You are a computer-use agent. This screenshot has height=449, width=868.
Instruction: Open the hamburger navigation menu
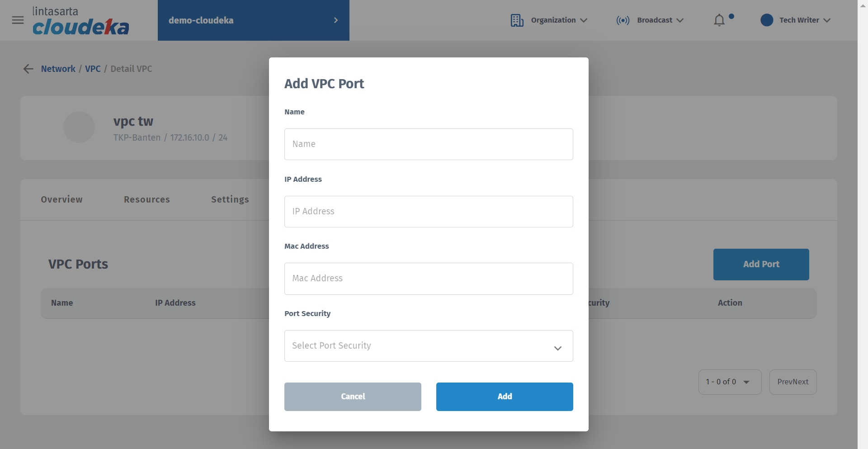click(x=18, y=20)
